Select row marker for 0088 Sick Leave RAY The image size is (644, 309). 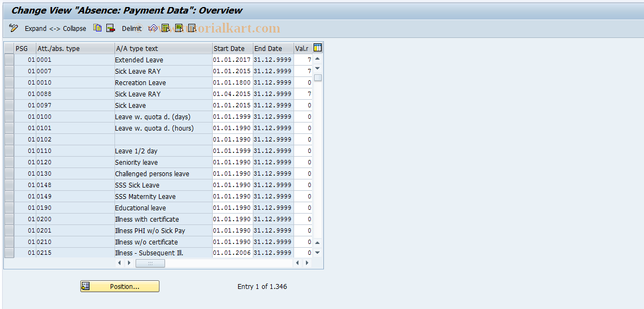(x=9, y=94)
